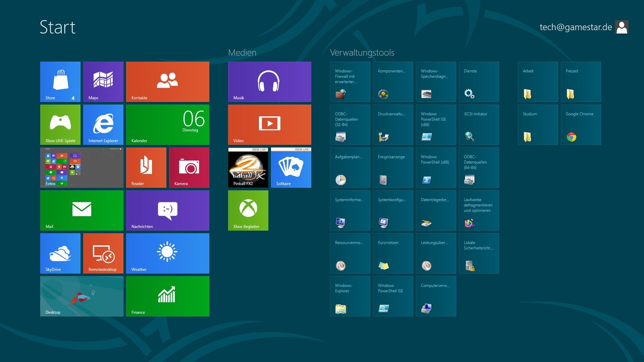Open Systemkonfigu... tile
This screenshot has height=362, width=644.
coord(393,210)
